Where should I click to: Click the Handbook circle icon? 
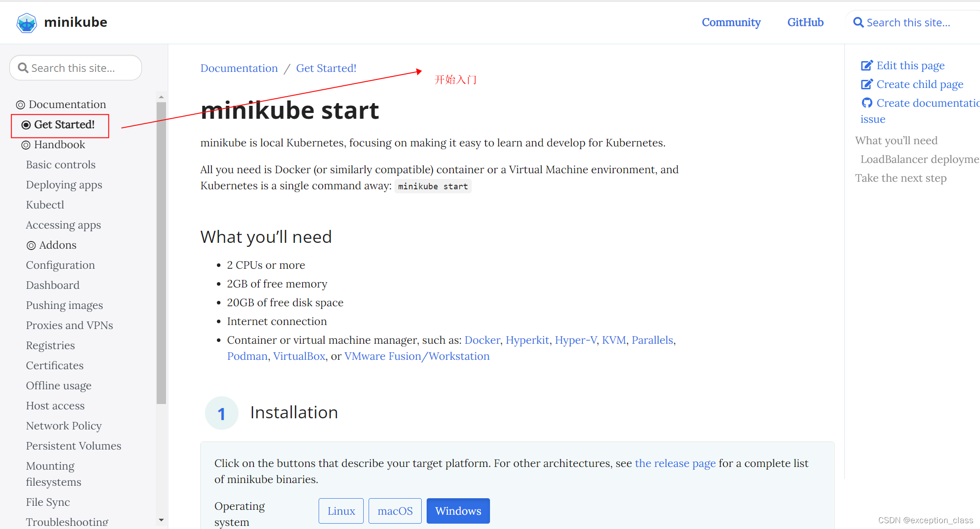26,145
